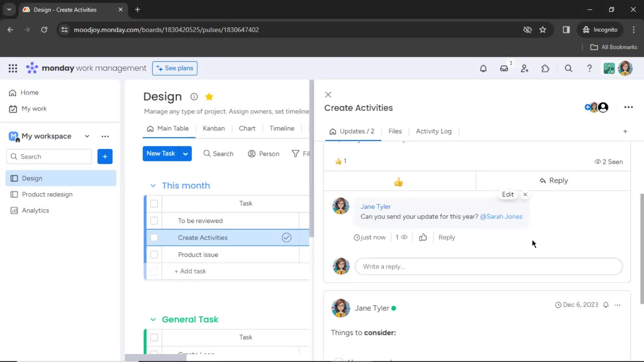Click the Reply button on comment

pos(447,237)
